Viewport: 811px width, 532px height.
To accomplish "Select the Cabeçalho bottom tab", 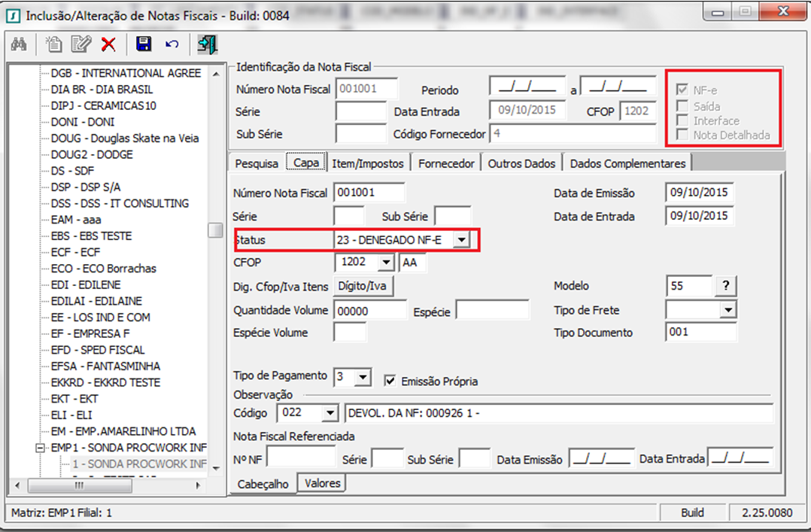I will coord(263,484).
